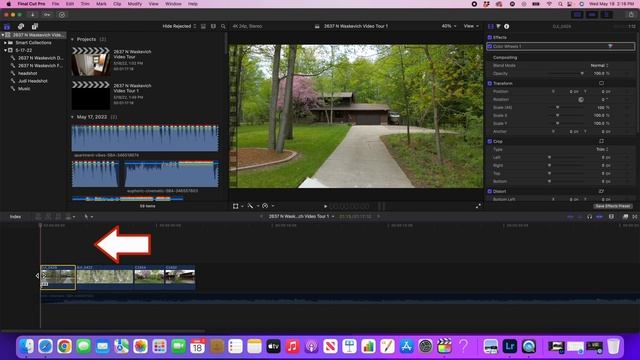640x360 pixels.
Task: Open clip appearance options in browser
Action: 213,26
